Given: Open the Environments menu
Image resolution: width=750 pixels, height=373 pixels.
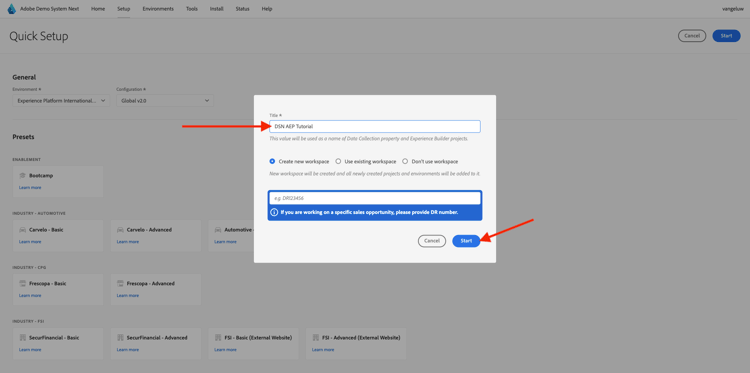Looking at the screenshot, I should (158, 9).
